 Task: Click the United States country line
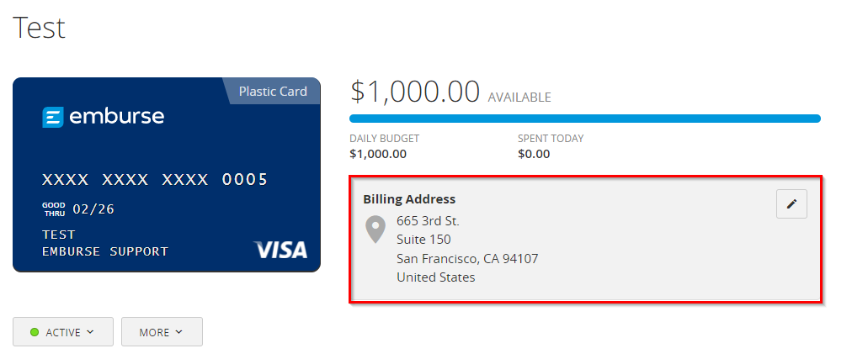436,277
